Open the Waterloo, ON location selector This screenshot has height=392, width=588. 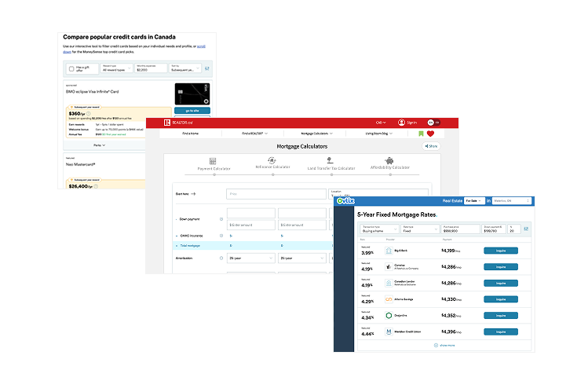coord(512,201)
